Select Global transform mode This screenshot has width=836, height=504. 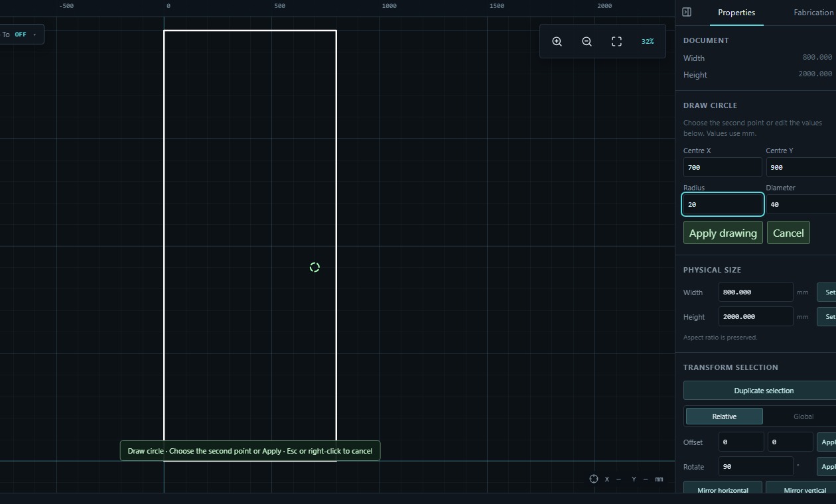pos(803,416)
